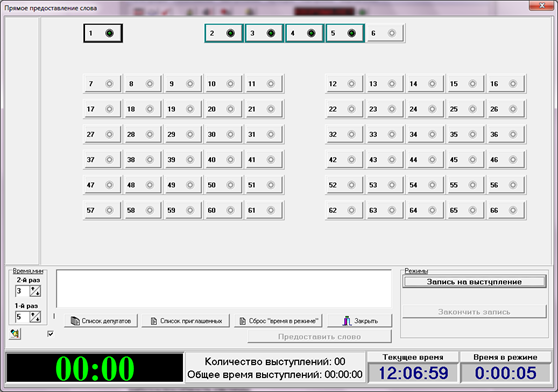Open the Список приглашенных list
The width and height of the screenshot is (558, 392).
tap(186, 321)
